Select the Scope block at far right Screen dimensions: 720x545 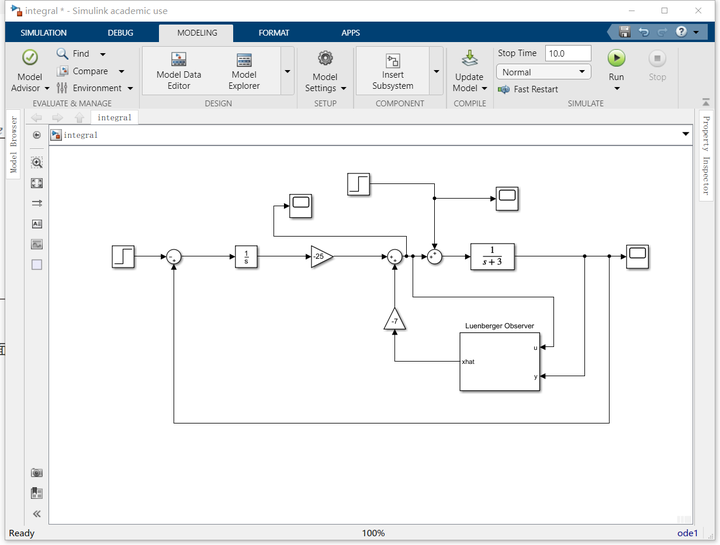(637, 256)
